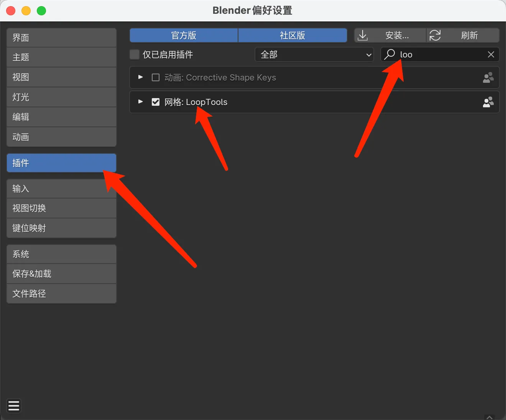
Task: Open the 保存&加载 section
Action: [61, 274]
